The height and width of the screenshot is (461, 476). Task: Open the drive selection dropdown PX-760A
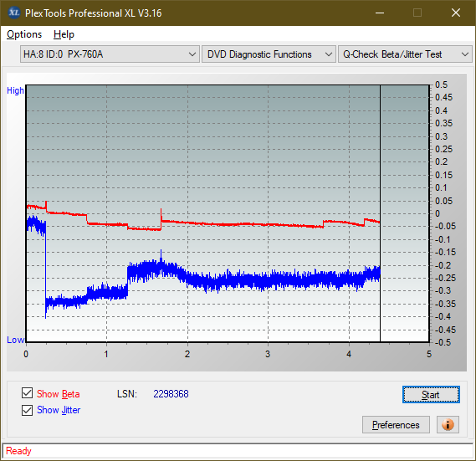[x=110, y=54]
